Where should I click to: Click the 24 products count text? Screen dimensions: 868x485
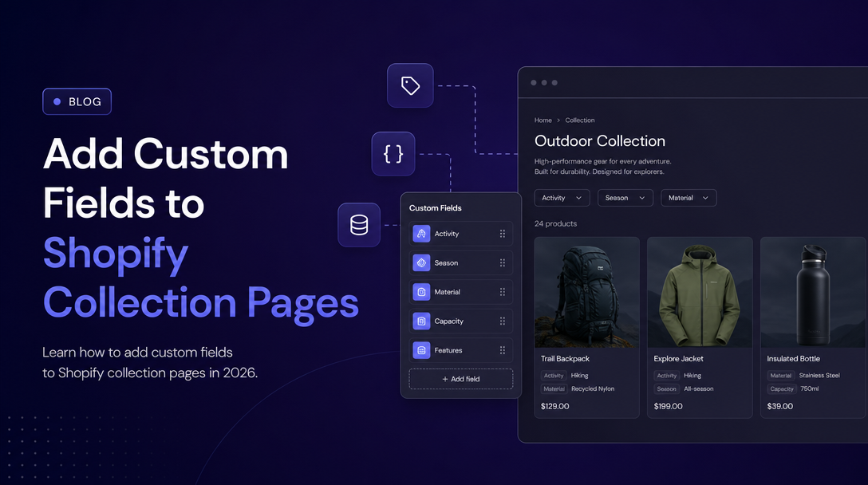[555, 223]
